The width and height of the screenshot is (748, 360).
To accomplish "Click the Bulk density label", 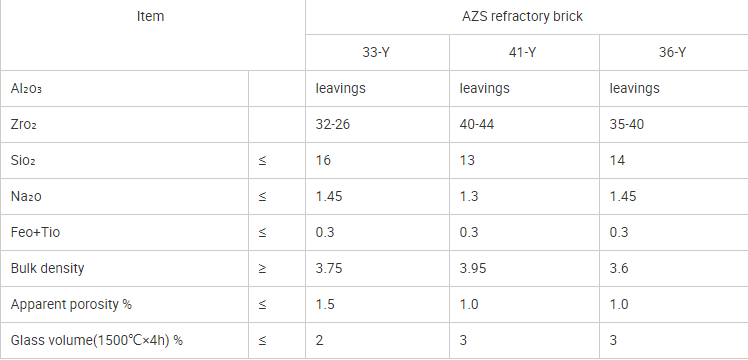I will pos(47,268).
